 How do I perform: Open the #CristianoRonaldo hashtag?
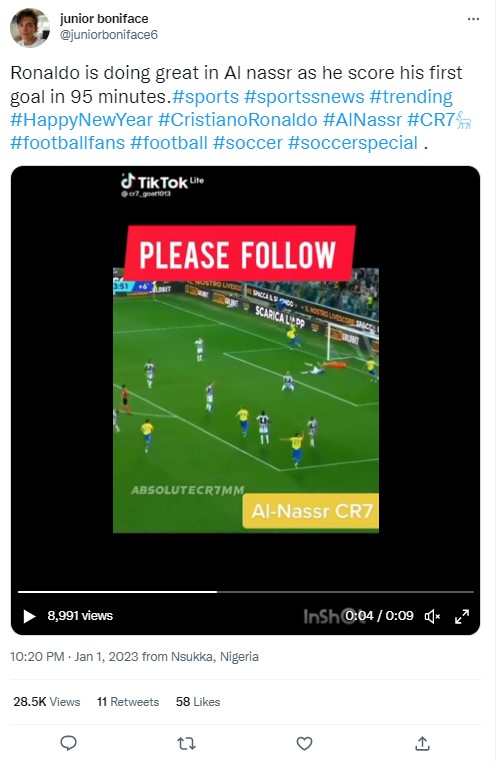coord(238,120)
